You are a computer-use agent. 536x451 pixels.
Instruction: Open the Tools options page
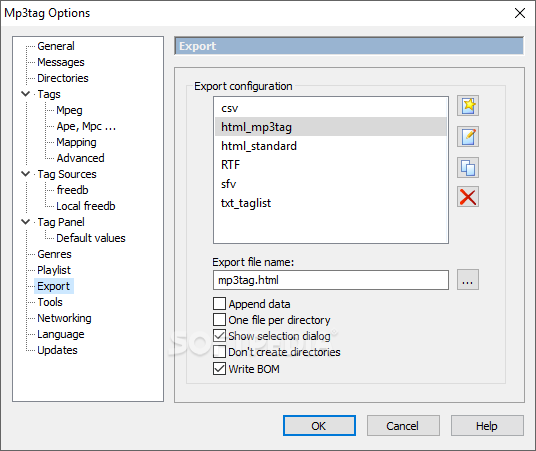pos(50,302)
